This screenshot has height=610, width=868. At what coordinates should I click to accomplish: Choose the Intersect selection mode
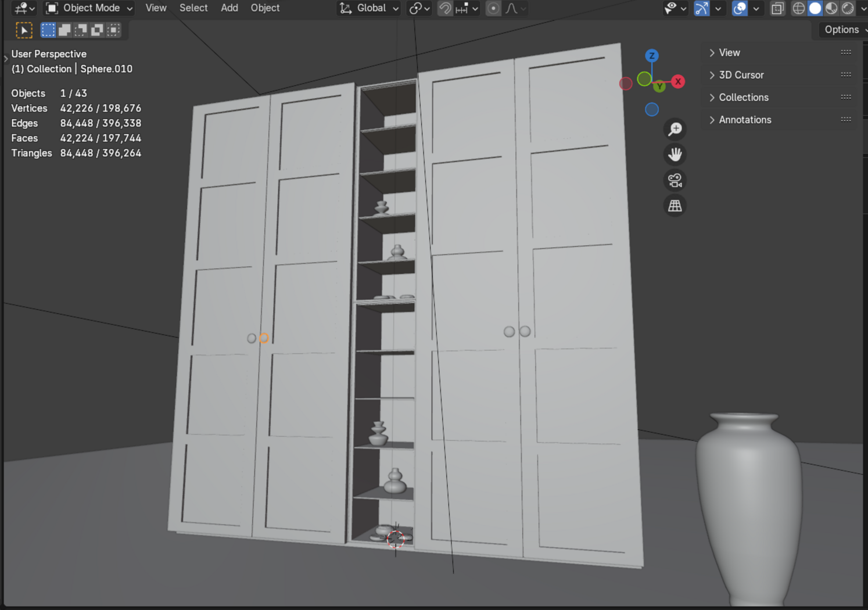click(x=113, y=30)
